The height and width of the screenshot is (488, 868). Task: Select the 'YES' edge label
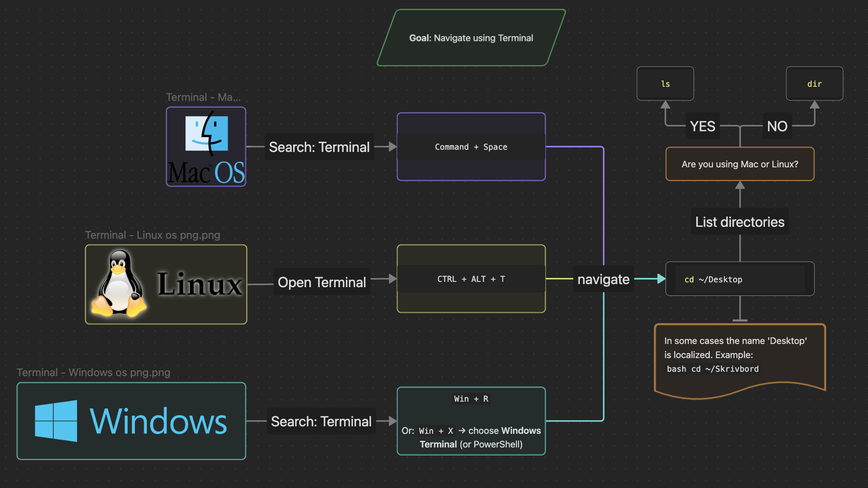click(x=703, y=126)
